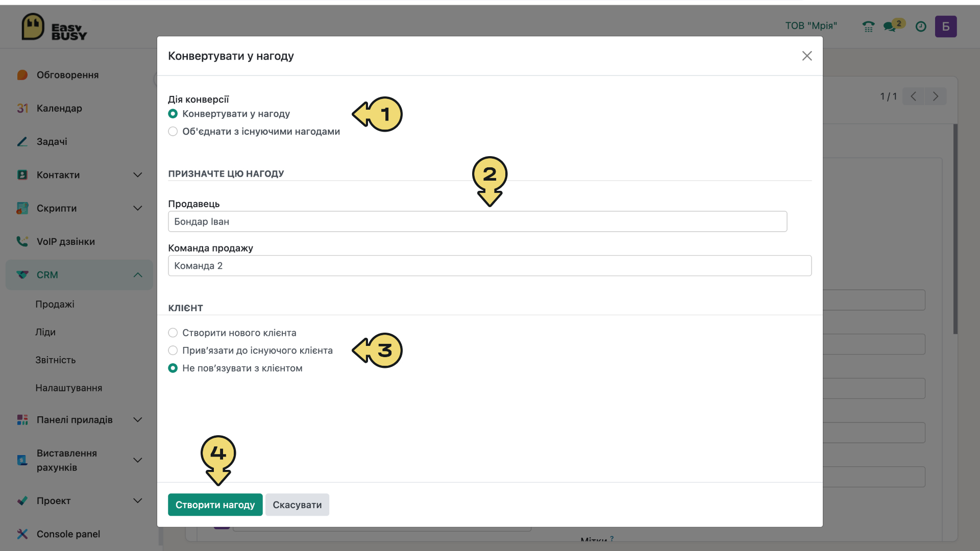This screenshot has width=980, height=551.
Task: Open the phone dialer icon in header
Action: pos(868,27)
